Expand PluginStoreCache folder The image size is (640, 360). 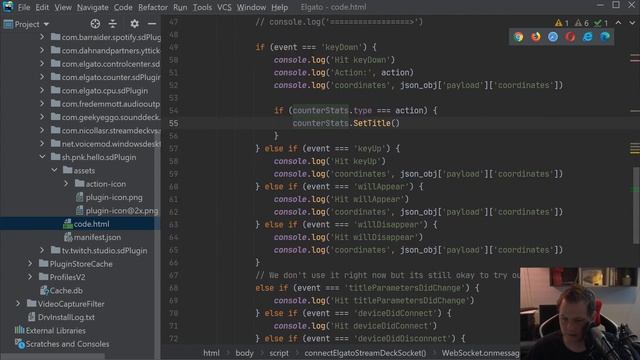(30, 264)
